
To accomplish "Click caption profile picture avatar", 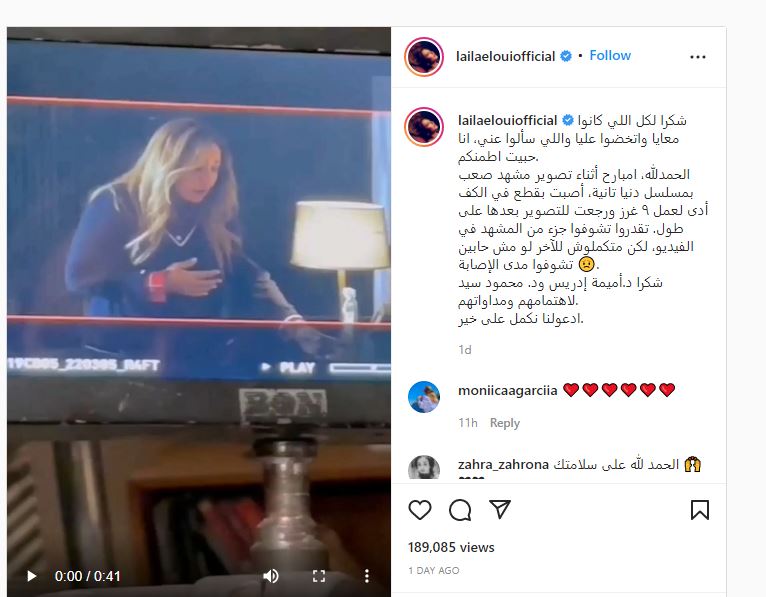I will pyautogui.click(x=424, y=127).
